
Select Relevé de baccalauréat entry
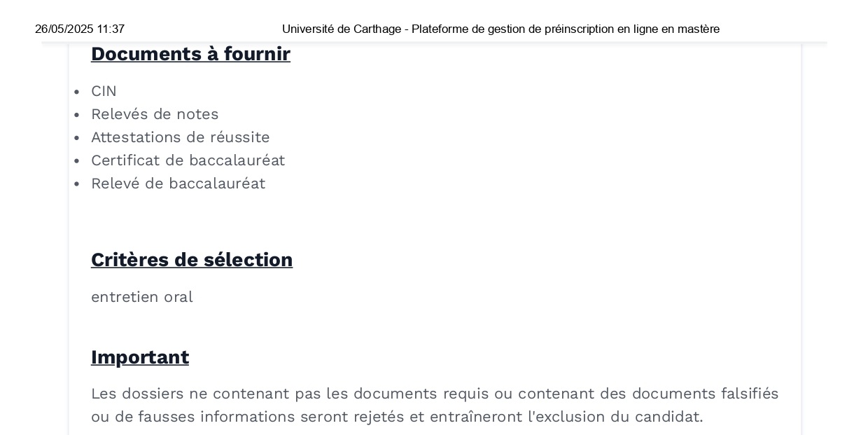click(178, 184)
